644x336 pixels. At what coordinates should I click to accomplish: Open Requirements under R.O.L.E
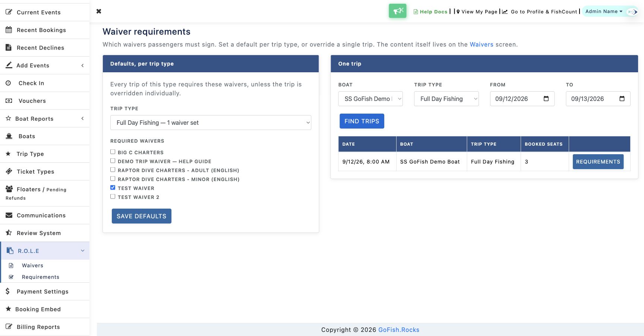[40, 277]
